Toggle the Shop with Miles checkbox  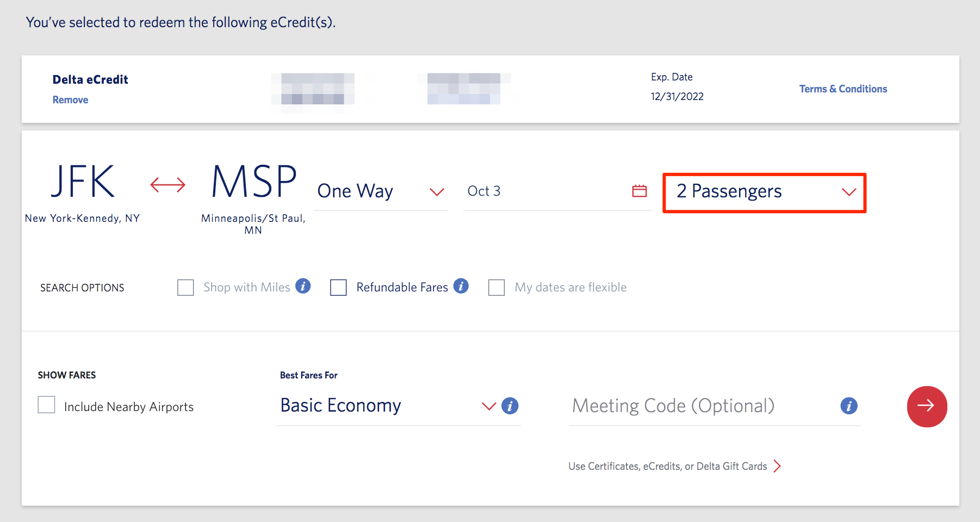(185, 287)
